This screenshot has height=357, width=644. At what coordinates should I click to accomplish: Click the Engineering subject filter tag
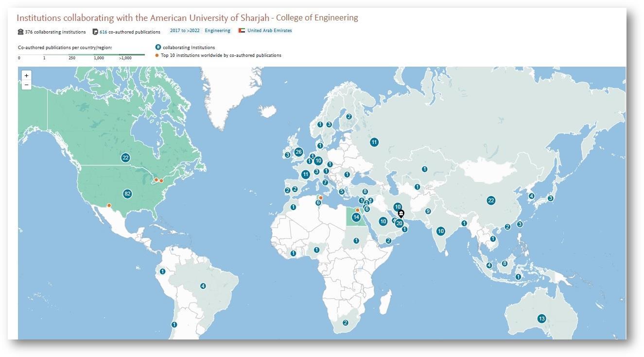(x=217, y=31)
